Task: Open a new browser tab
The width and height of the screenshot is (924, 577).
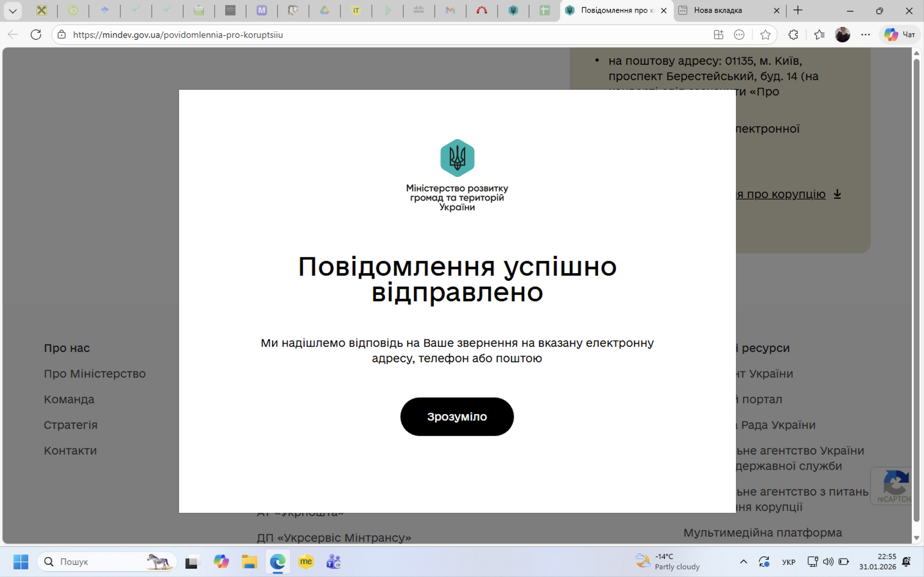Action: 798,11
